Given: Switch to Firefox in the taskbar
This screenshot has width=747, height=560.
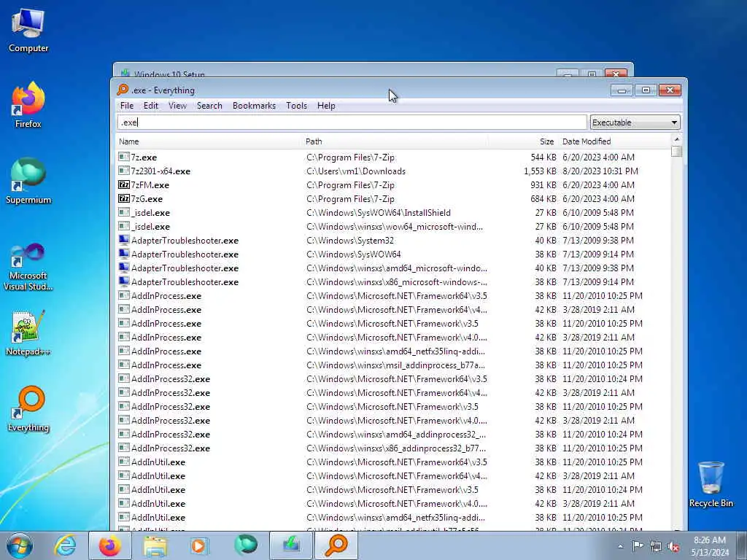Looking at the screenshot, I should point(109,545).
